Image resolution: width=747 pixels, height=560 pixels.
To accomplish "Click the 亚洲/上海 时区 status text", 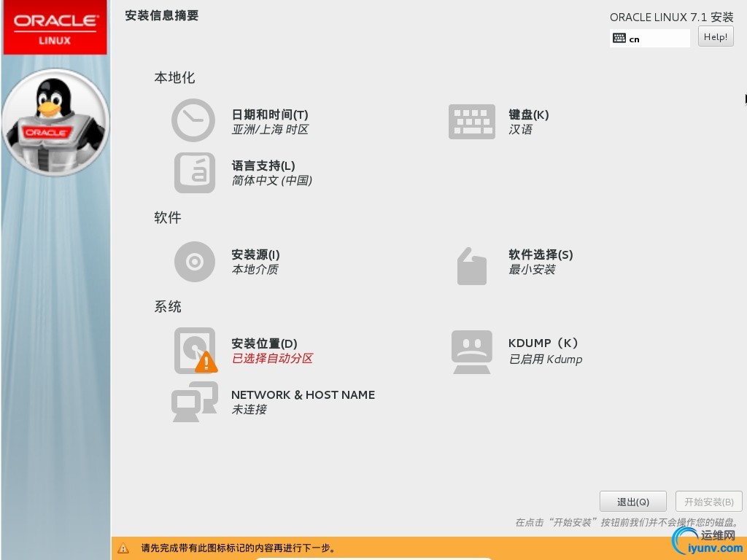I will 270,130.
